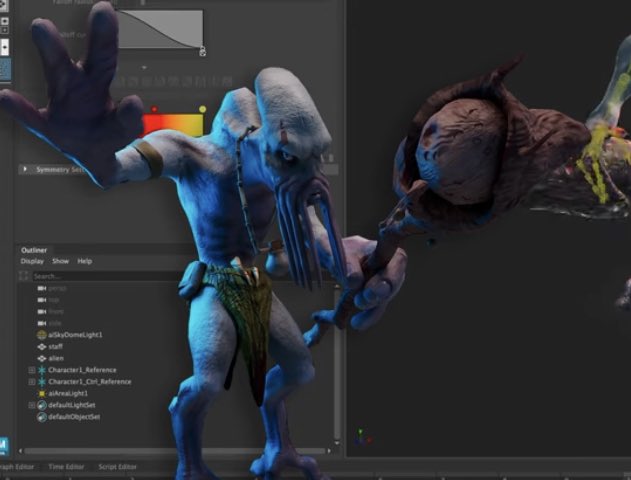Click the yellow aiAreaLight1 light icon
This screenshot has width=631, height=480.
pyautogui.click(x=42, y=393)
